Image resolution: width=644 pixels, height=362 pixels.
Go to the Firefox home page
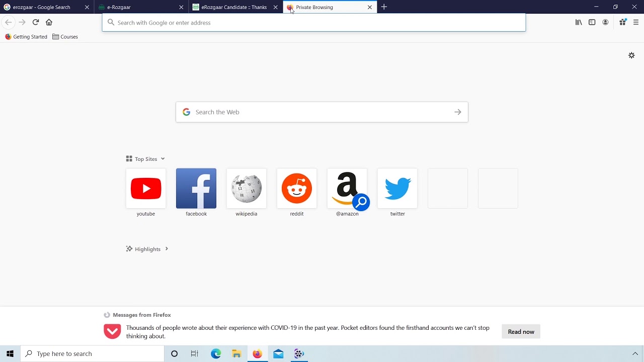[x=49, y=22]
